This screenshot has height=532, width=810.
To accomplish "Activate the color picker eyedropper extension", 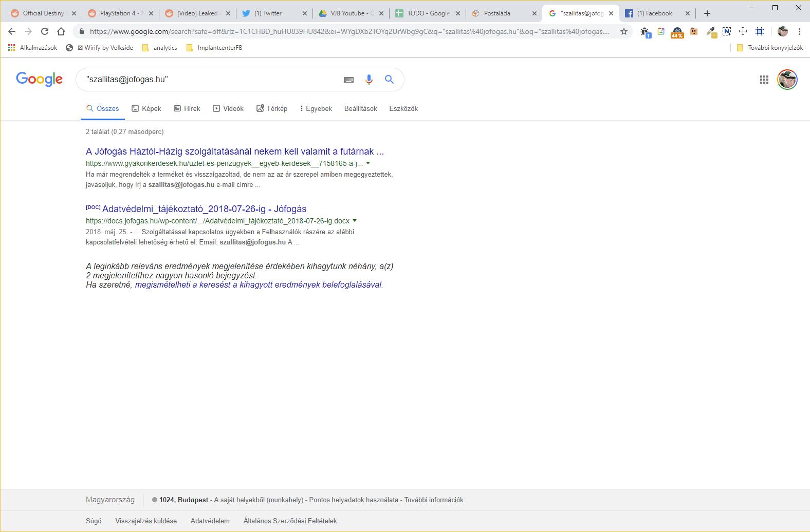I will [711, 32].
